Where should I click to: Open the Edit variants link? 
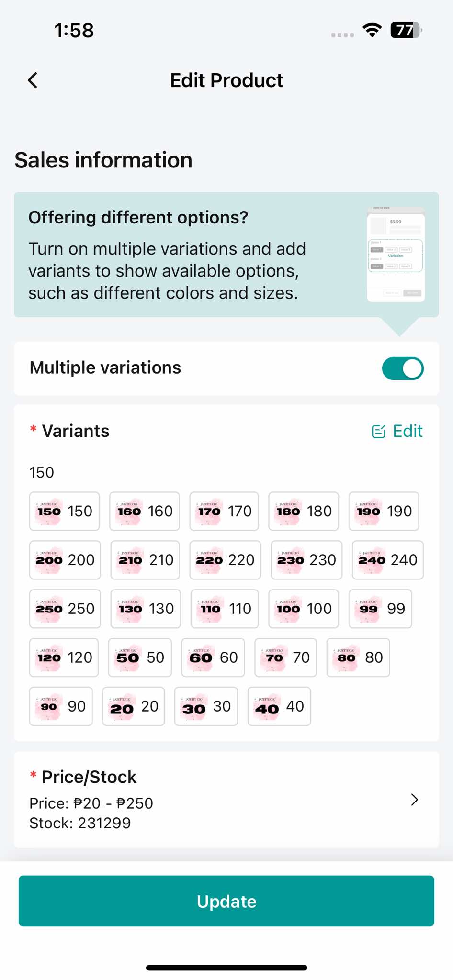[x=397, y=431]
